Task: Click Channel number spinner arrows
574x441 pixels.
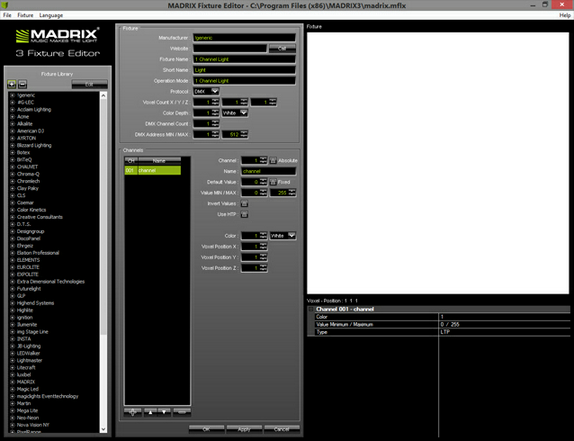Action: (263, 160)
